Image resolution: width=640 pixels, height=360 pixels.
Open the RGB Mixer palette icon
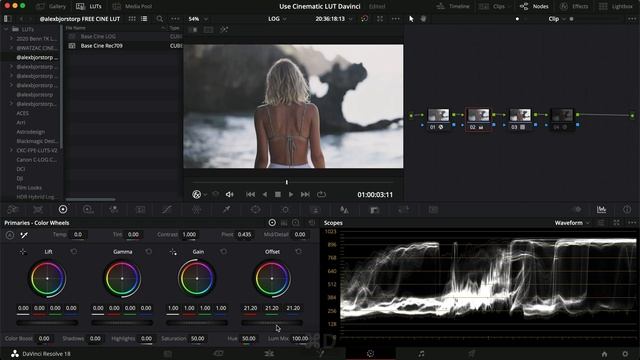(x=114, y=209)
